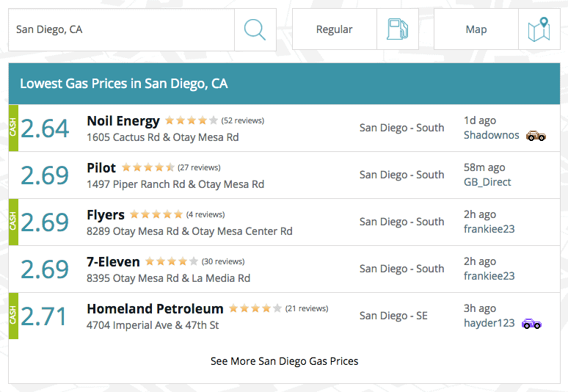Click Flyers five-star rating
The width and height of the screenshot is (568, 392).
click(x=156, y=214)
